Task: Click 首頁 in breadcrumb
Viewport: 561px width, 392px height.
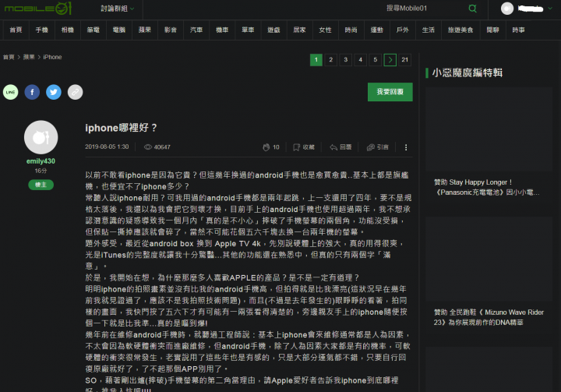Action: tap(9, 57)
